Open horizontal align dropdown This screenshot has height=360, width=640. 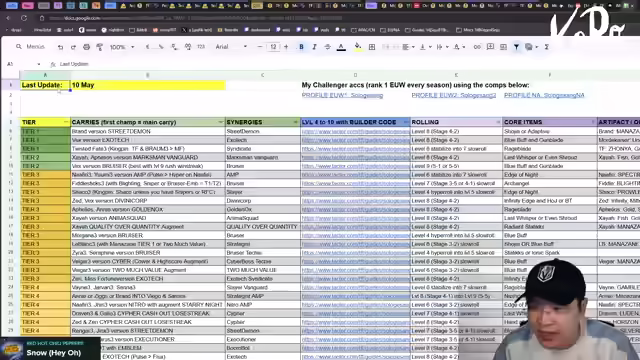tap(408, 47)
